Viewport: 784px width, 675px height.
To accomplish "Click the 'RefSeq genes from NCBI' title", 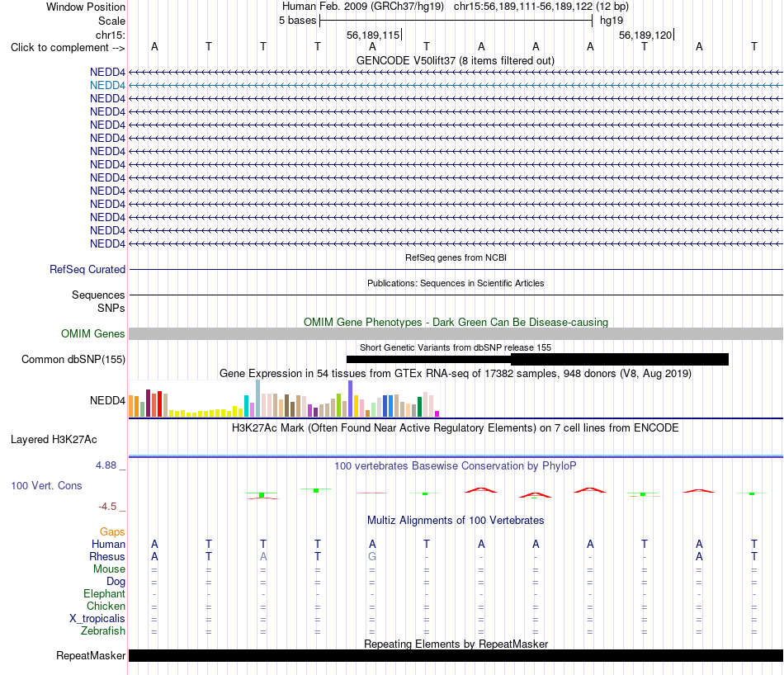I will coord(456,257).
